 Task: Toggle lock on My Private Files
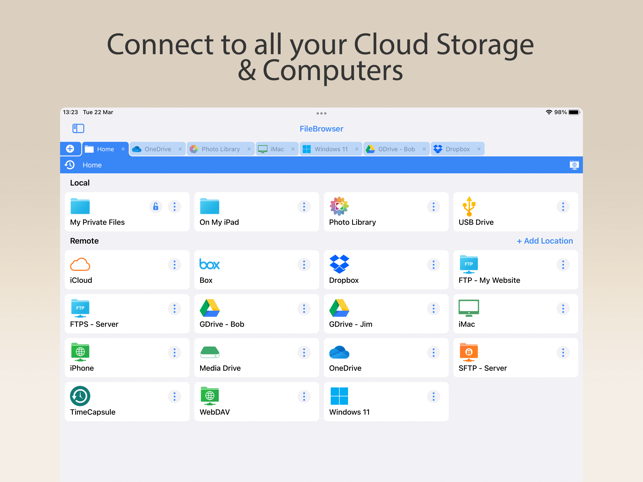[155, 206]
